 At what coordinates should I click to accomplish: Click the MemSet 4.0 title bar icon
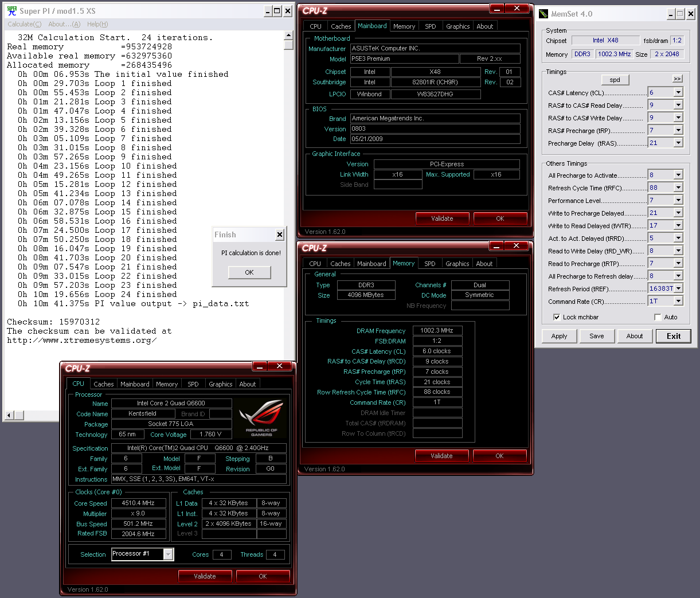point(543,14)
